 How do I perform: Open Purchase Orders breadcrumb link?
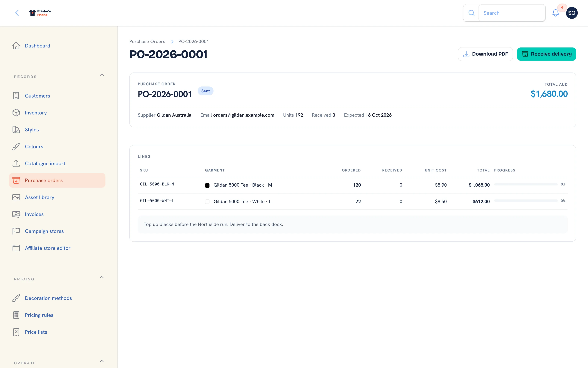(x=147, y=41)
